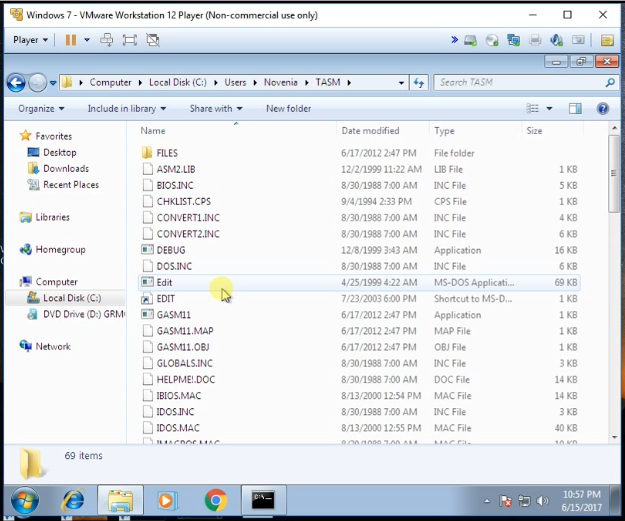This screenshot has width=625, height=521.
Task: Click the CD/DVD device icon in VMware toolbar
Action: (x=492, y=40)
